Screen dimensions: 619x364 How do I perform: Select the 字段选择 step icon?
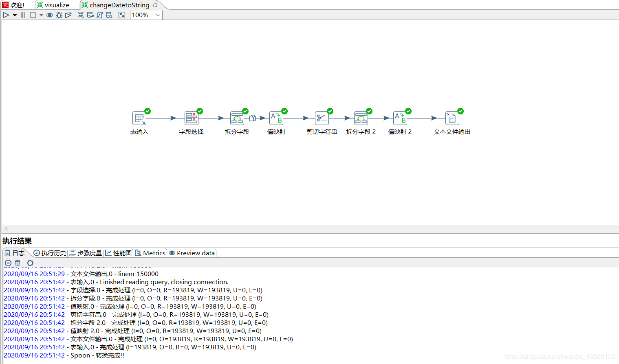(x=192, y=118)
